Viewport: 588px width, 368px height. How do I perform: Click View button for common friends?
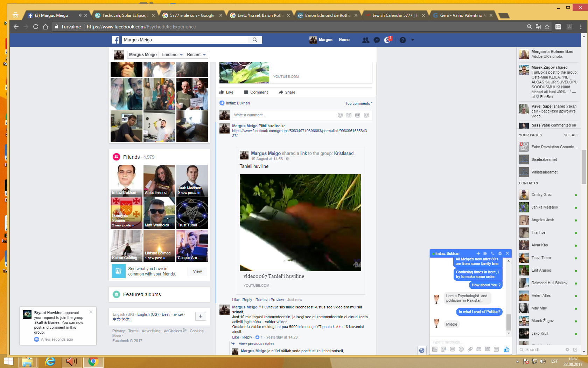tap(197, 271)
